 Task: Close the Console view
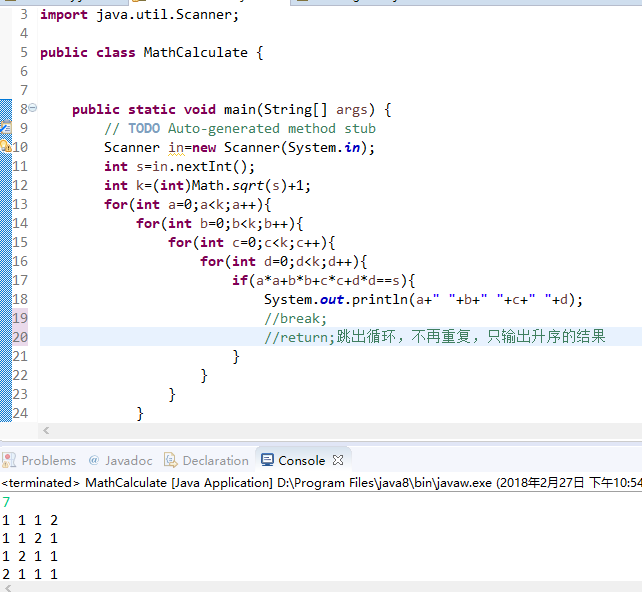pyautogui.click(x=338, y=460)
